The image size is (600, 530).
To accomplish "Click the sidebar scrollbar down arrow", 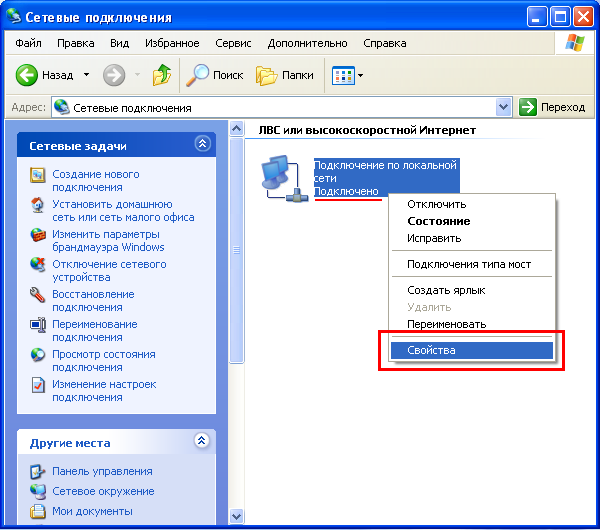I will point(237,517).
